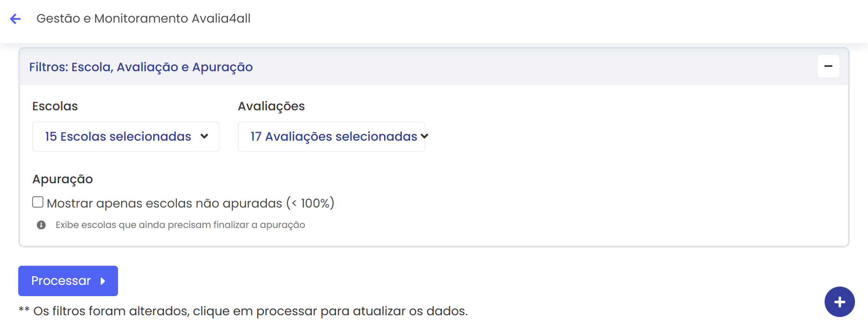Click the chevron on the Escolas selector
868x330 pixels.
(x=205, y=137)
